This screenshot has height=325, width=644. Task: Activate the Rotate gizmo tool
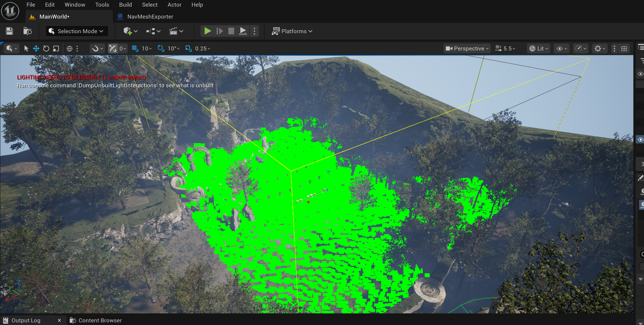(x=46, y=48)
